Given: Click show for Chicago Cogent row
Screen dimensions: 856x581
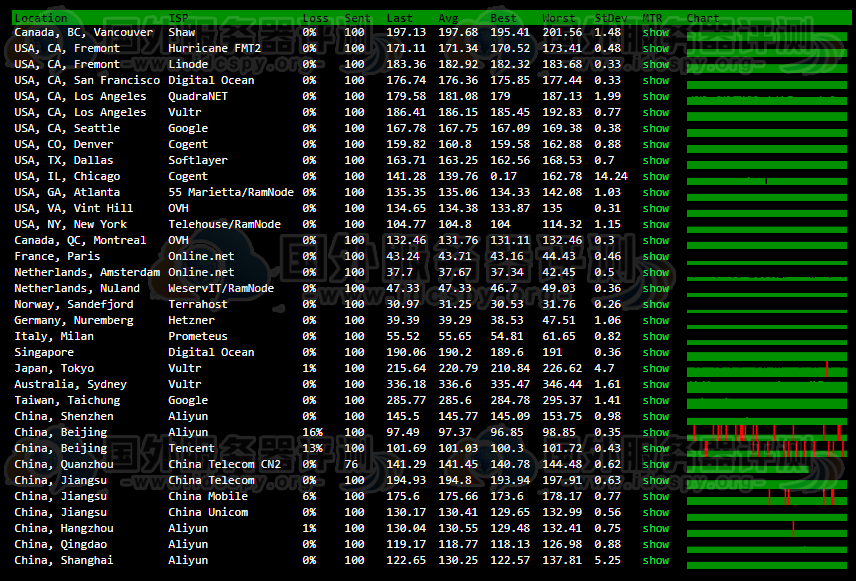Looking at the screenshot, I should [656, 176].
